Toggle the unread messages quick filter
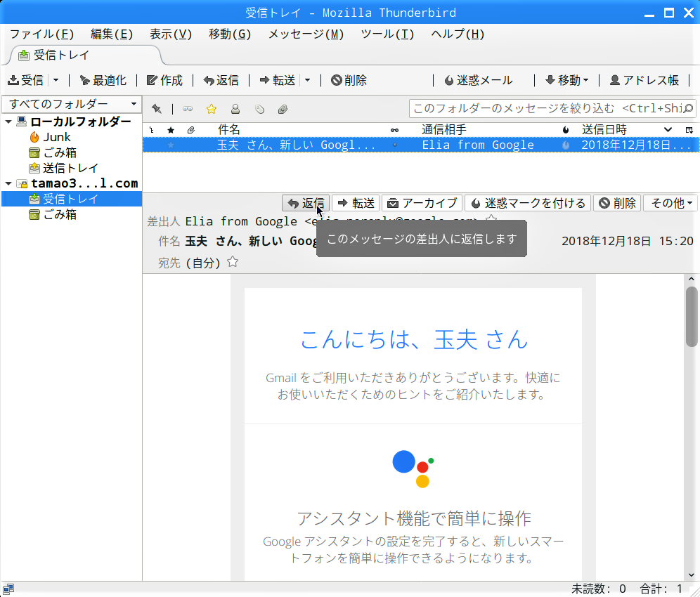This screenshot has width=700, height=597. tap(188, 109)
